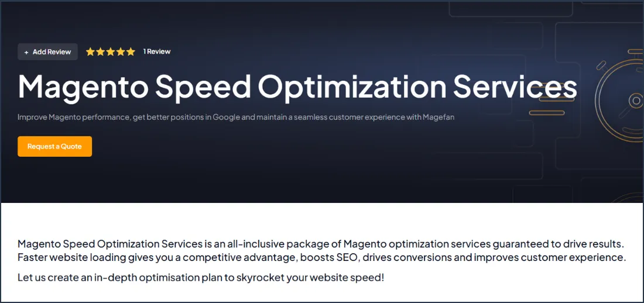Click the Faster website loading sentence

(x=321, y=258)
